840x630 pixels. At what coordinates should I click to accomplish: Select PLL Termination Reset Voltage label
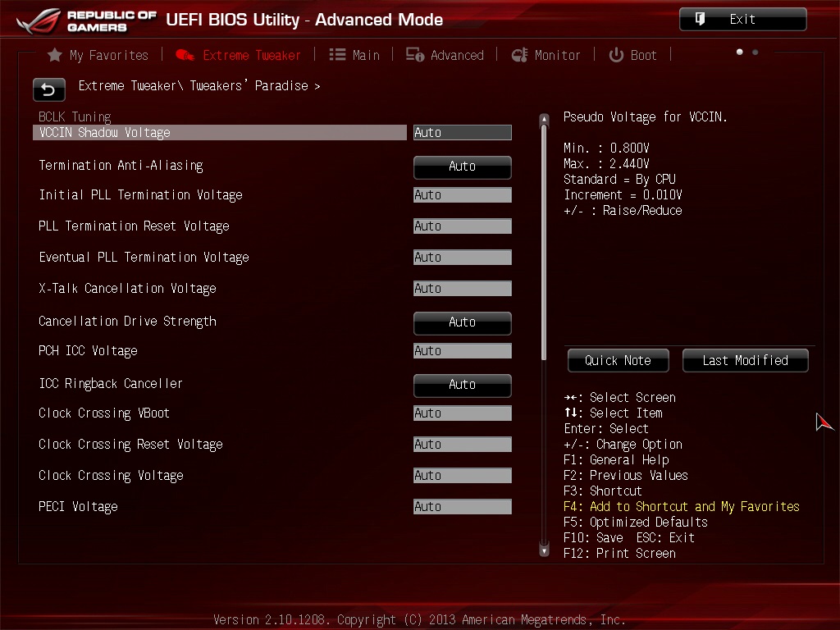click(134, 226)
